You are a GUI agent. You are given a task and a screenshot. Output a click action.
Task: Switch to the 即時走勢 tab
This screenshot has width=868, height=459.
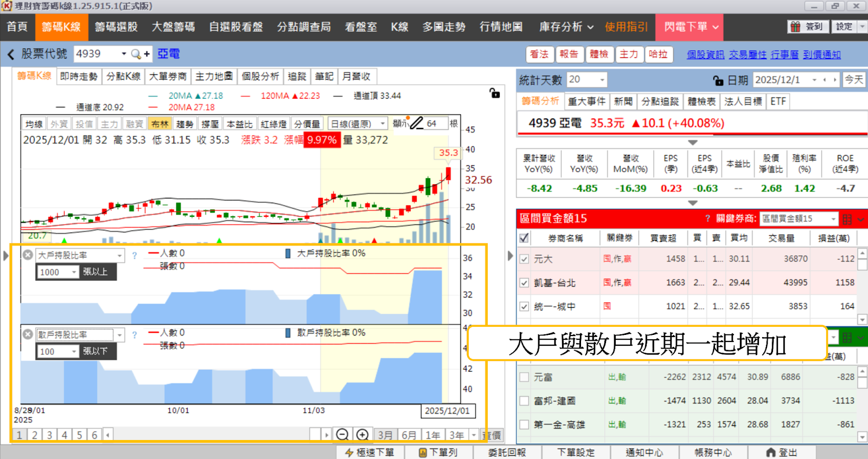click(x=79, y=76)
